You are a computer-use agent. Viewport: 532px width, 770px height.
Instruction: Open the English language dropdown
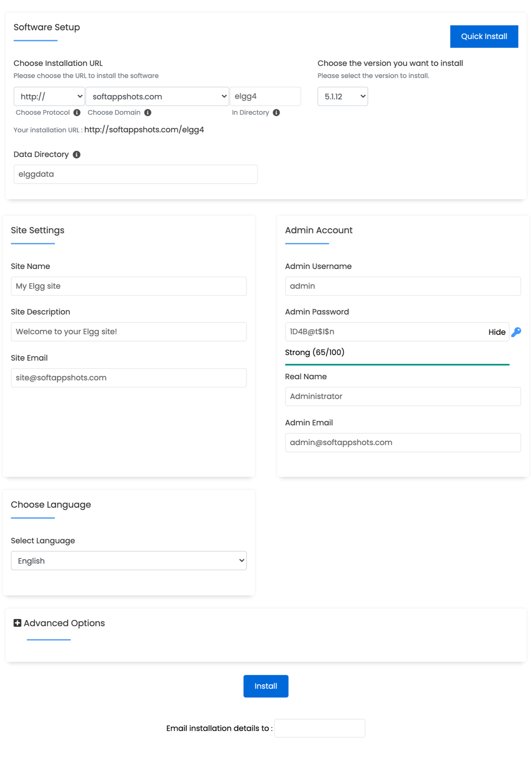129,561
